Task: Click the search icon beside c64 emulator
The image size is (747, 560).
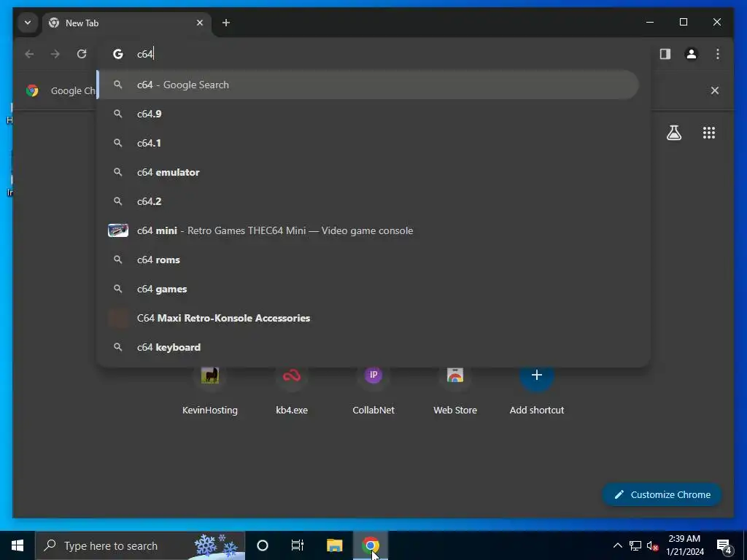Action: [x=117, y=172]
